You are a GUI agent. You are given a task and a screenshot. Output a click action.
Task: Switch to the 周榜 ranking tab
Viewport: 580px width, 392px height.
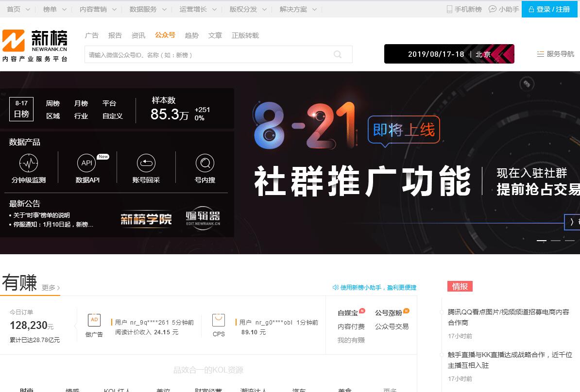tap(53, 103)
